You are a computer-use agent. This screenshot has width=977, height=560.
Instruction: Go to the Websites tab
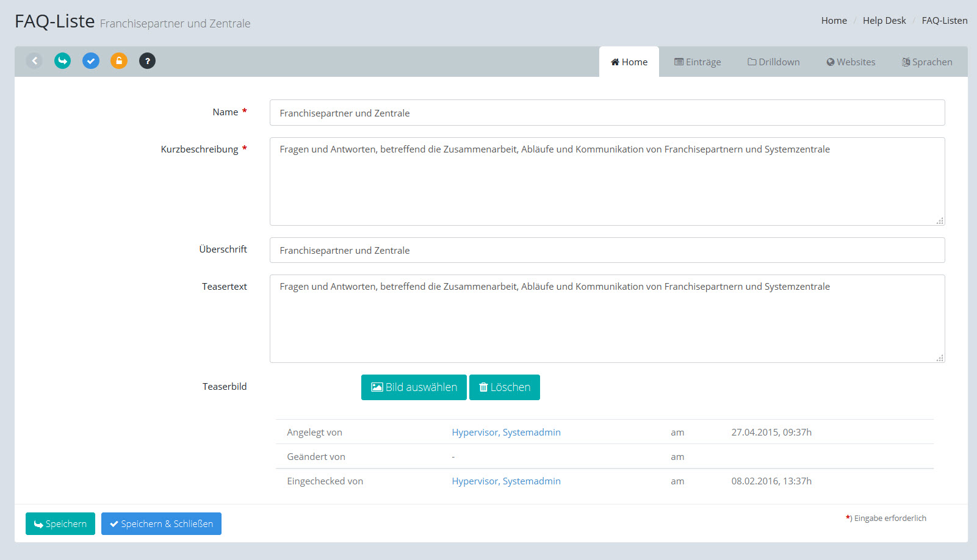851,62
